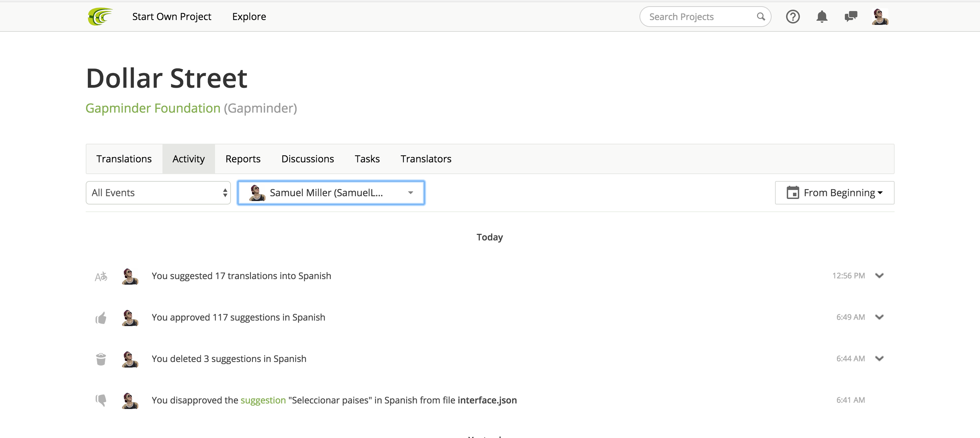Click avatar in approved 117 suggestions row
980x438 pixels.
[x=130, y=318]
